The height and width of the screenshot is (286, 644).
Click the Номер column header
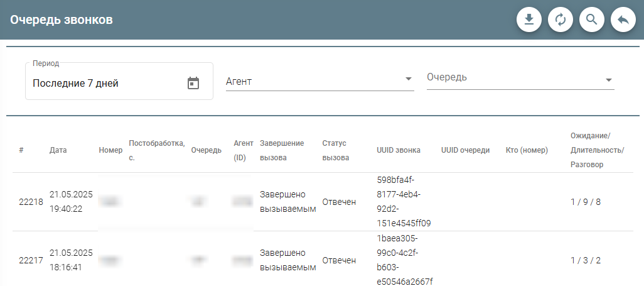(110, 150)
